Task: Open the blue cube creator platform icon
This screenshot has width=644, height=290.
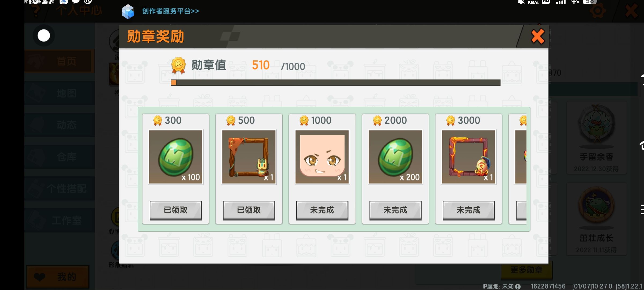Action: coord(128,12)
